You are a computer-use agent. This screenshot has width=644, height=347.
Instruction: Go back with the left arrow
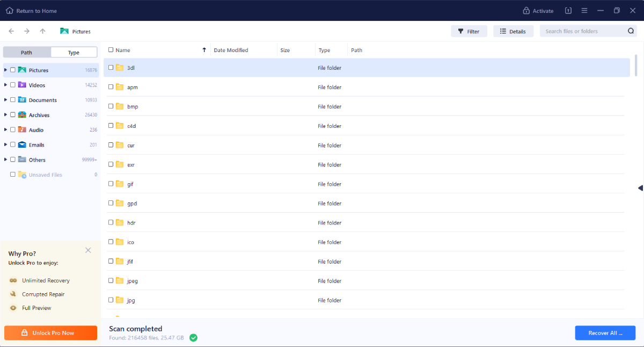[x=11, y=31]
